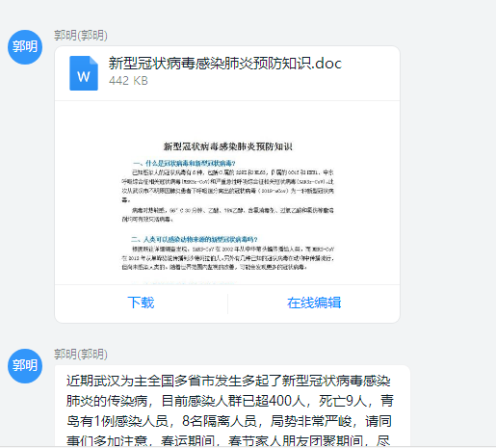Click the 郭明 avatar beside the file message
Screen dimensions: 496x448
[x=25, y=47]
